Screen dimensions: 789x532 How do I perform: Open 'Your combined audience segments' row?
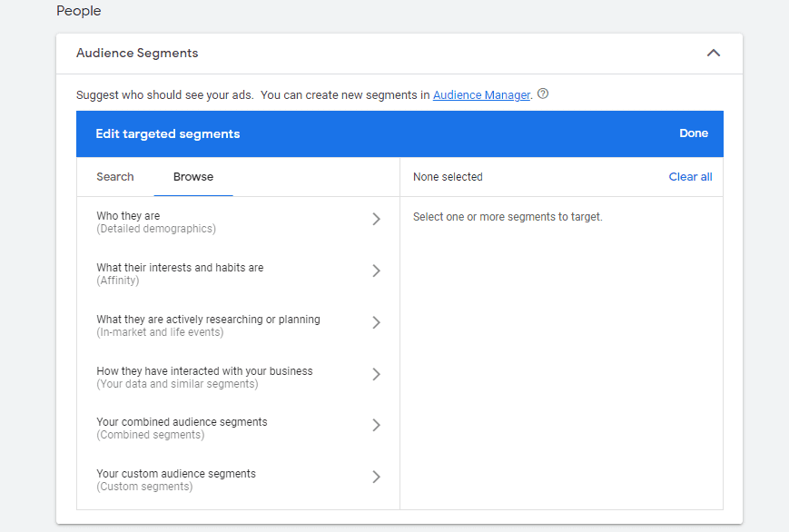(182, 428)
